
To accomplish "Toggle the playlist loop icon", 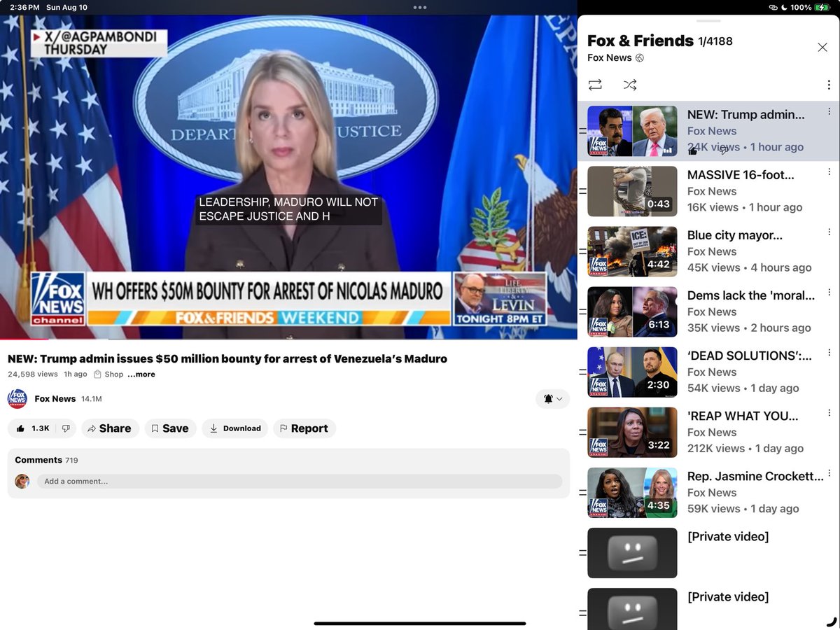I will [x=595, y=85].
